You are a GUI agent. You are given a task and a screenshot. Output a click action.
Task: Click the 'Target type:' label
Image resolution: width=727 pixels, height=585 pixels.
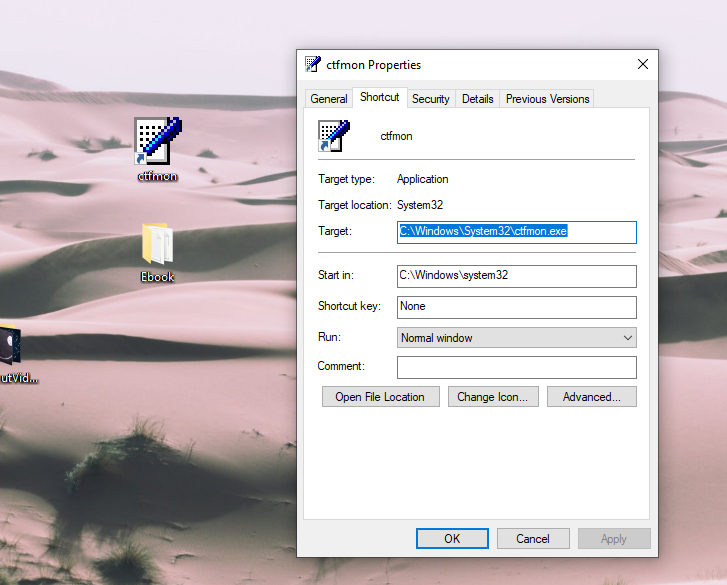click(x=346, y=179)
